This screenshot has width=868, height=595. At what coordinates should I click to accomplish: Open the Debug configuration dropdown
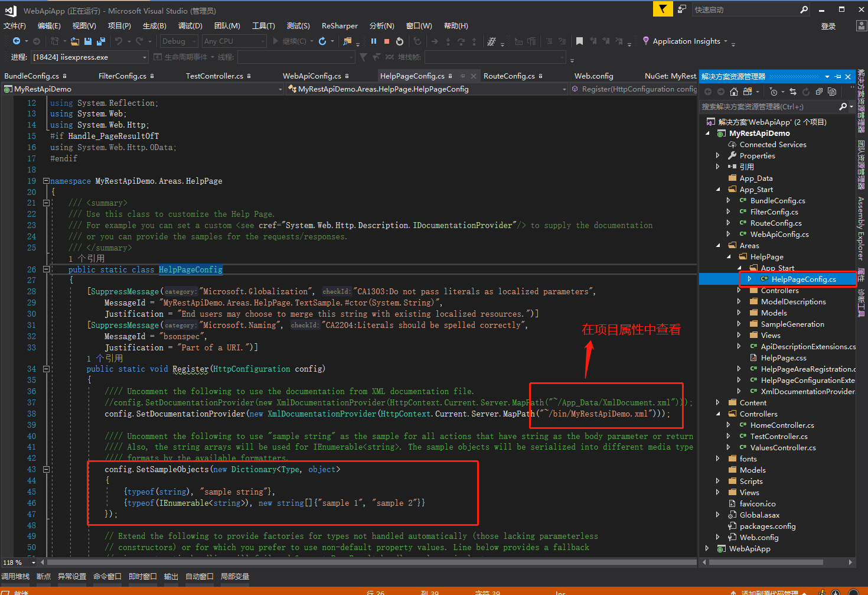coord(179,41)
